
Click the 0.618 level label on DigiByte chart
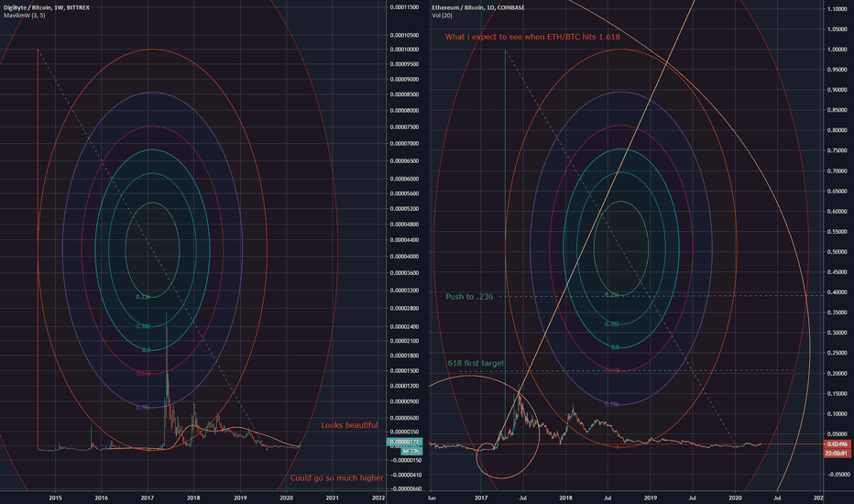tap(143, 374)
